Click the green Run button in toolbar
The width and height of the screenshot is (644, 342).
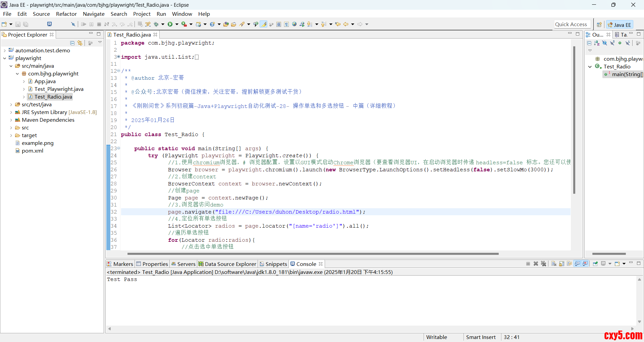click(x=170, y=24)
